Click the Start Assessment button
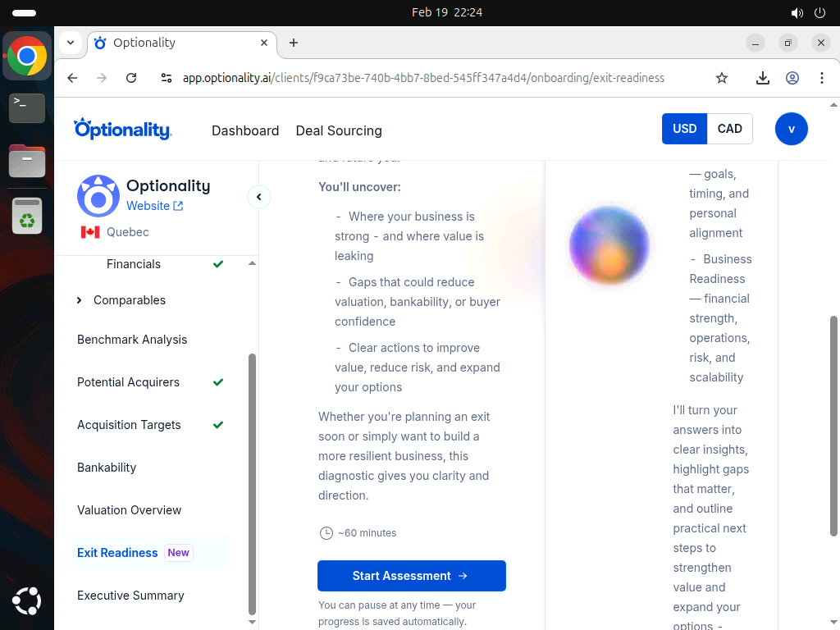840x630 pixels. point(411,576)
